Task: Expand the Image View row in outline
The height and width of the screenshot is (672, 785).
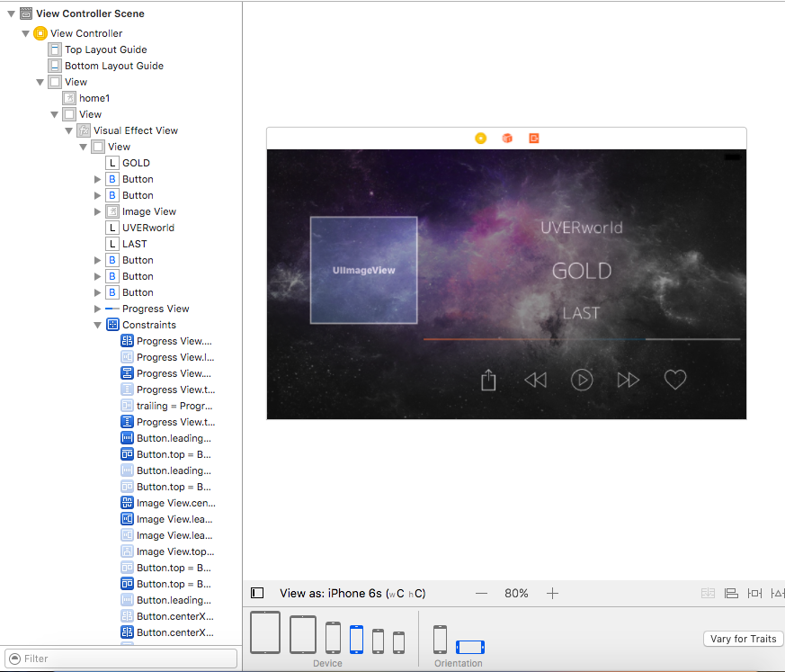Action: pyautogui.click(x=98, y=211)
